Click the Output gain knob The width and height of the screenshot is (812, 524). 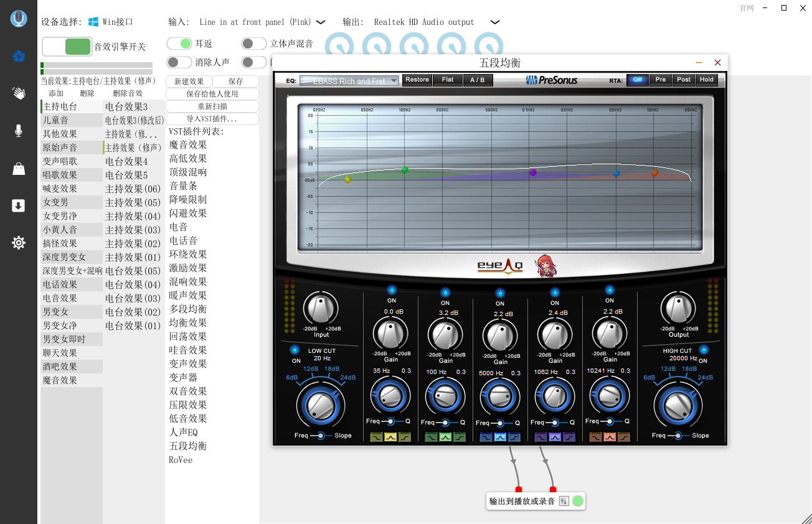coord(679,309)
